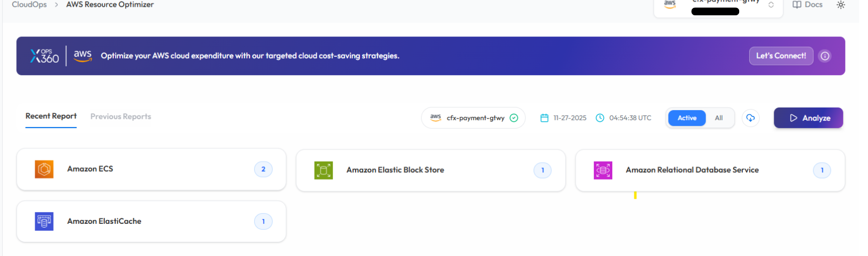Open the Docs link

coord(808,5)
